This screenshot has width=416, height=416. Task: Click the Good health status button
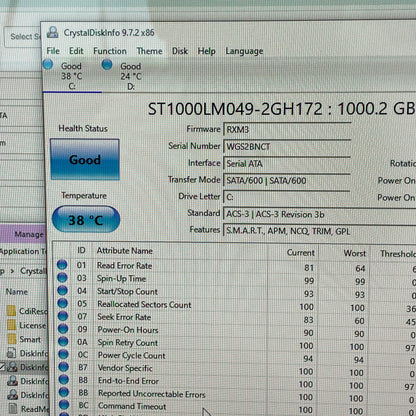click(85, 160)
